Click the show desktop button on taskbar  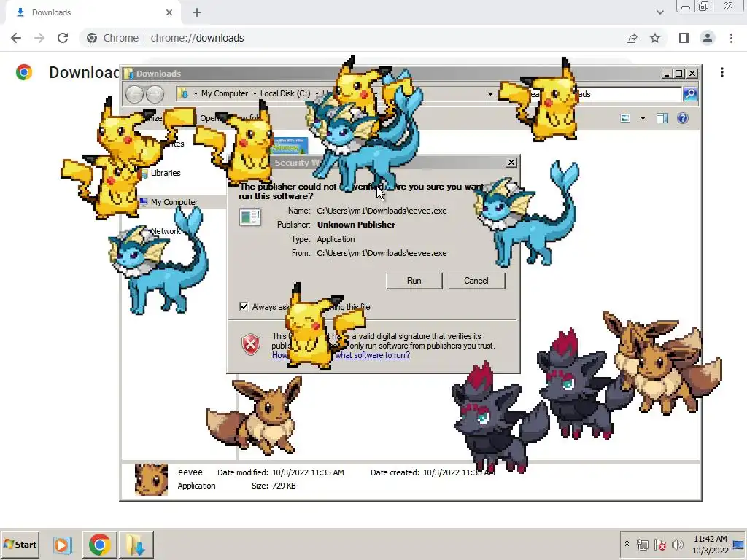click(739, 544)
